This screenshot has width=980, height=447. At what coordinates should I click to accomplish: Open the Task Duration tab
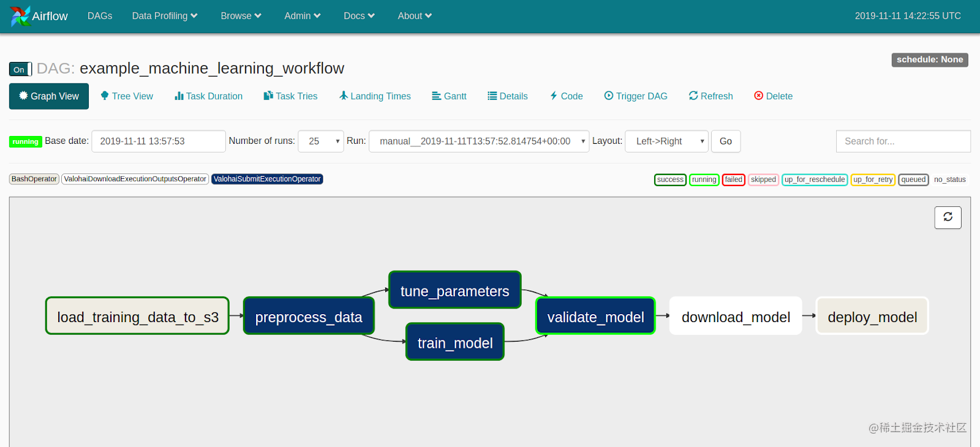(x=208, y=96)
